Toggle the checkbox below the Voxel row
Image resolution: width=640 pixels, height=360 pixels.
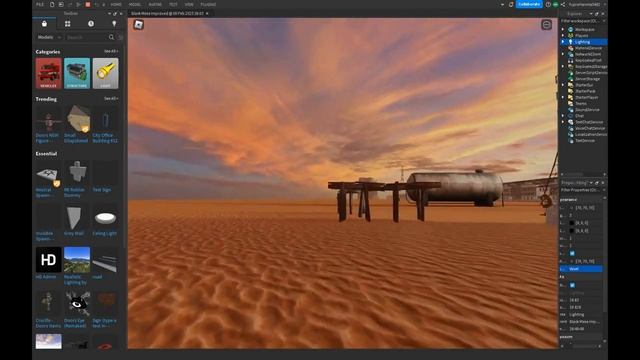(572, 285)
